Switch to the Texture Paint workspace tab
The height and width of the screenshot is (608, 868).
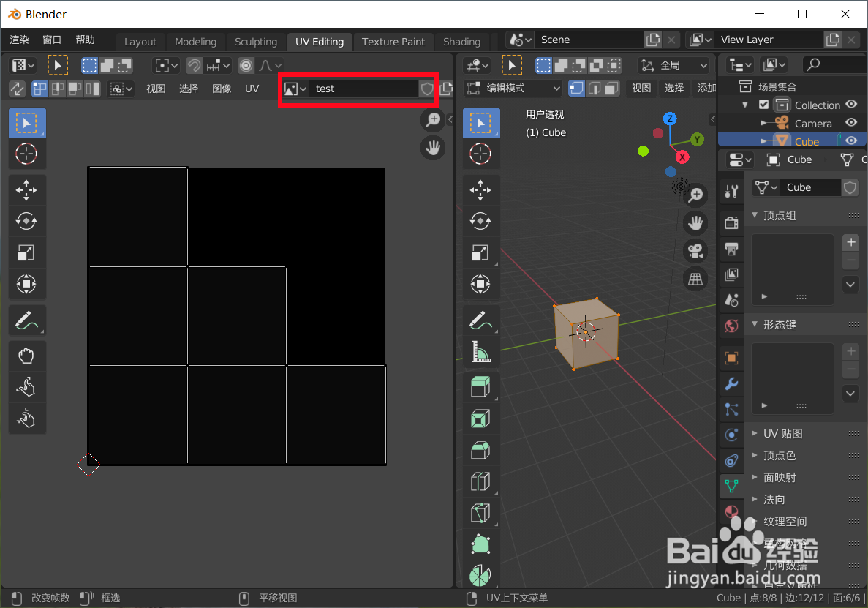tap(393, 42)
